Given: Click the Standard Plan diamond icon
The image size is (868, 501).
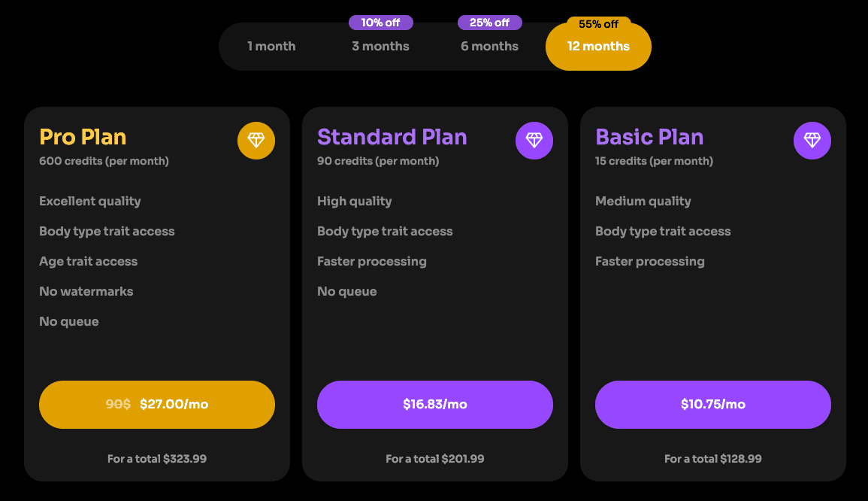Looking at the screenshot, I should [x=534, y=141].
